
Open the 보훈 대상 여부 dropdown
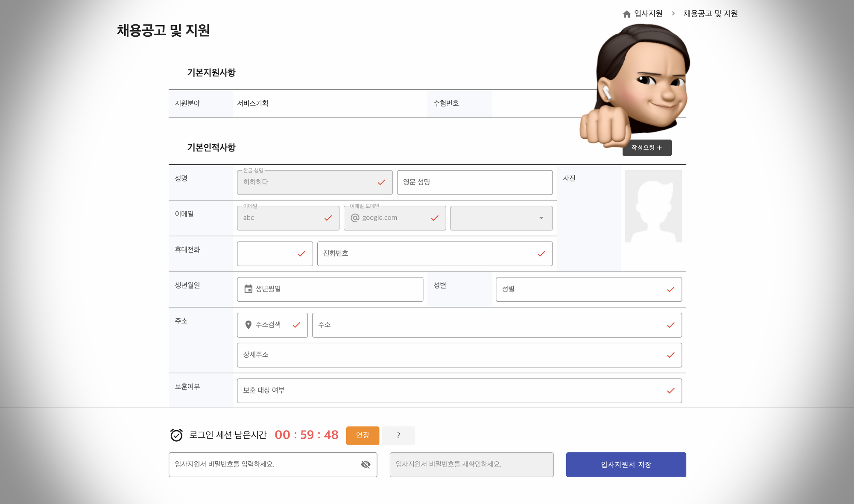[459, 390]
